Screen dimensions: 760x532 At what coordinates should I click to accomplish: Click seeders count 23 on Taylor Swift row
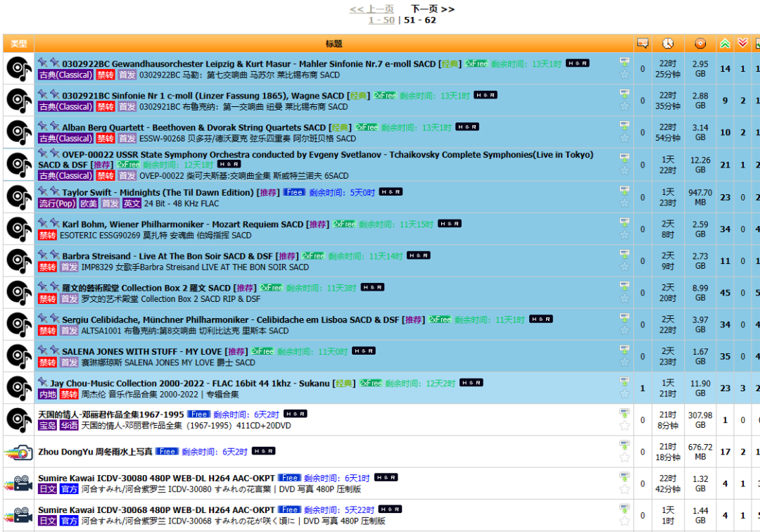pos(725,197)
